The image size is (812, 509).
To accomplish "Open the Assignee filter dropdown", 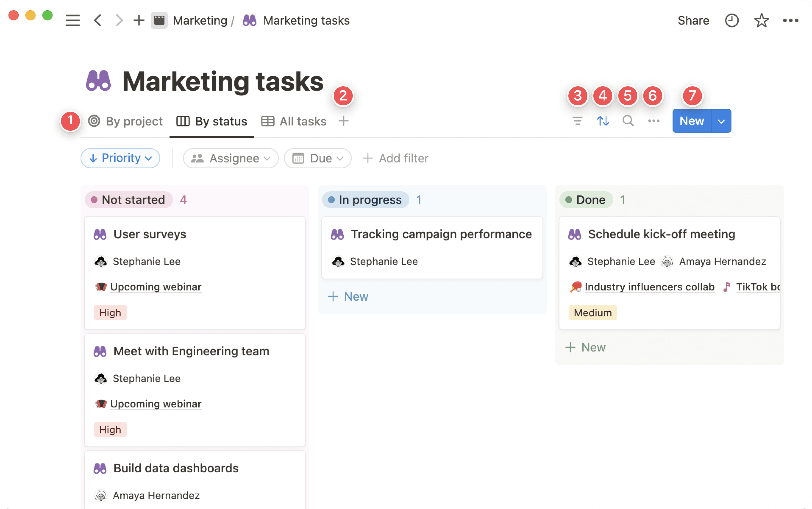I will (231, 158).
